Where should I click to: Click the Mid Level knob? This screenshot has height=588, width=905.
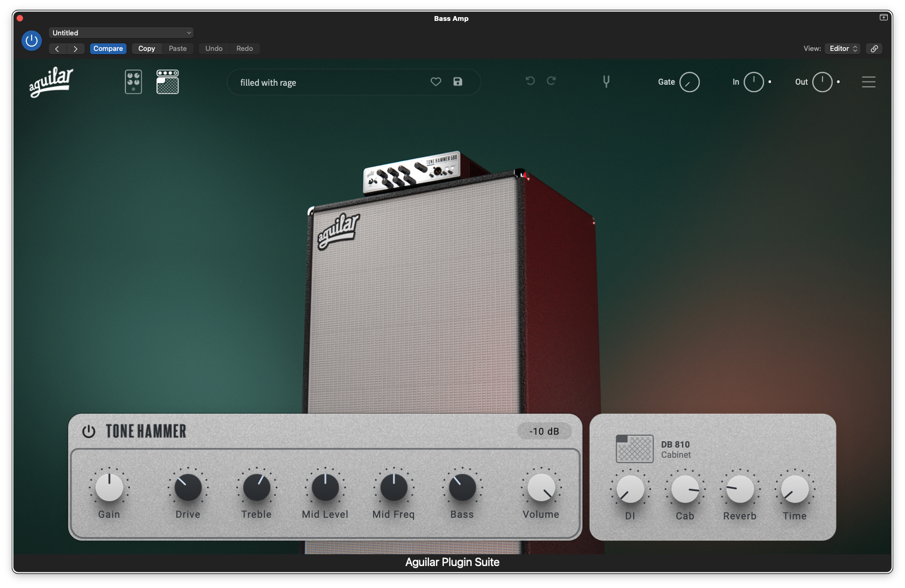coord(325,487)
